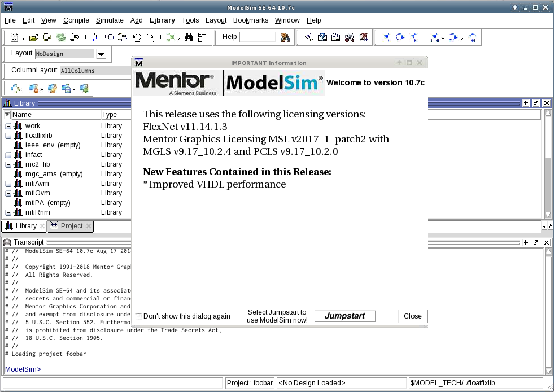Viewport: 554px width, 392px height.
Task: Switch to the Project tab
Action: click(71, 226)
